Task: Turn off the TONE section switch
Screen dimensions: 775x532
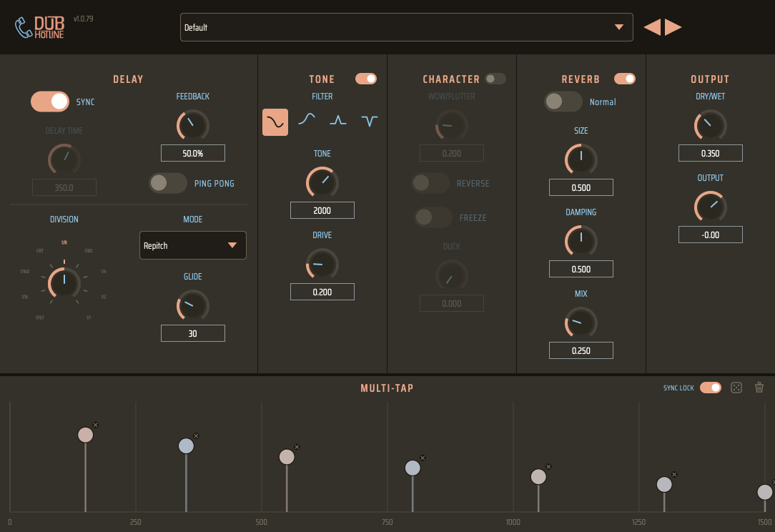Action: (x=366, y=79)
